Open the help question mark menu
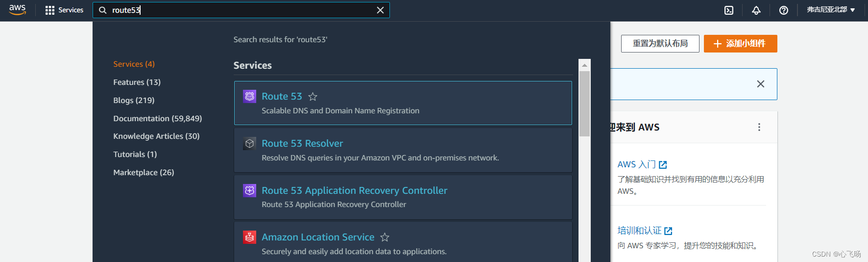Viewport: 868px width, 262px height. click(x=784, y=10)
